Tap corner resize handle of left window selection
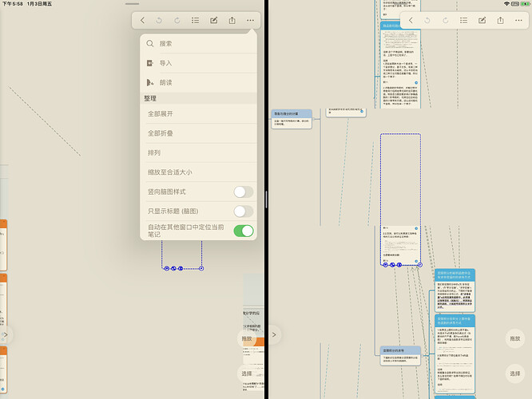 point(201,268)
